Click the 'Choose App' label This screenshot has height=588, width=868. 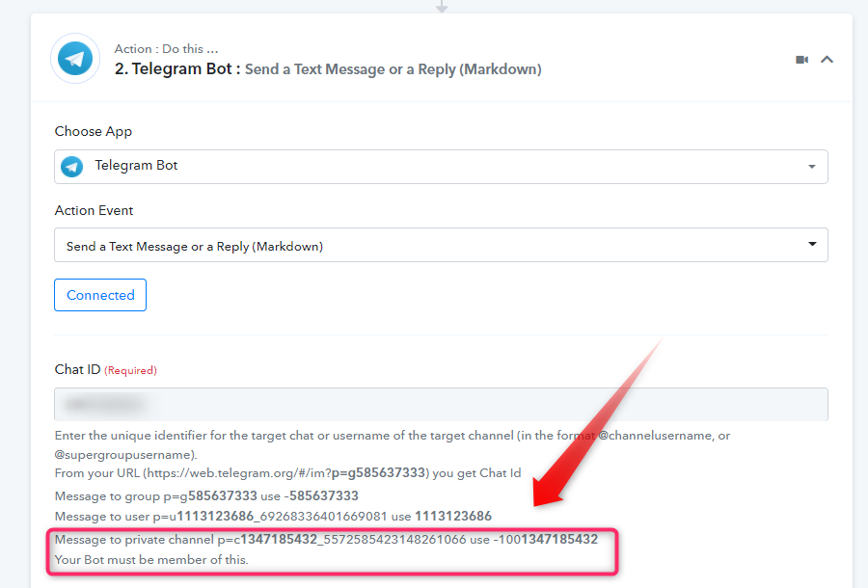point(93,131)
